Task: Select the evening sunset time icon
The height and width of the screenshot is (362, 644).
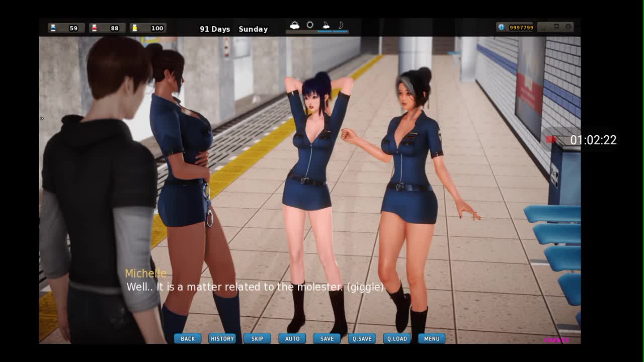Action: pyautogui.click(x=326, y=25)
